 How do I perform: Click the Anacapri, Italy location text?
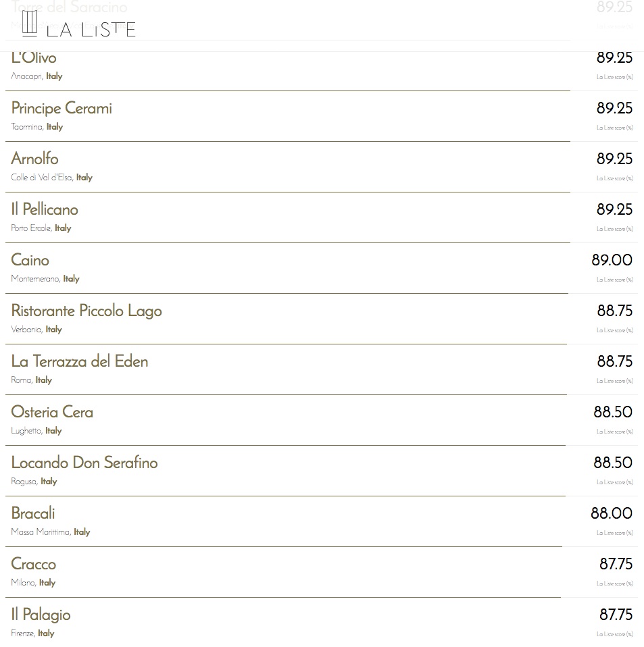pos(36,76)
